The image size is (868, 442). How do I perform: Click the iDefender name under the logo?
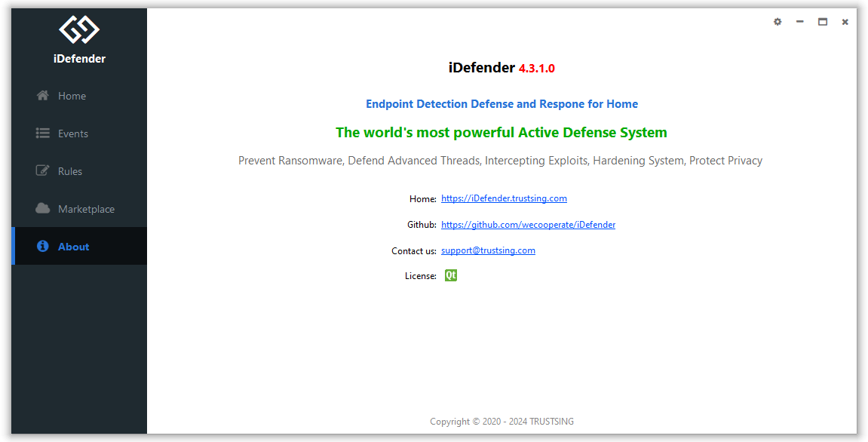[79, 58]
